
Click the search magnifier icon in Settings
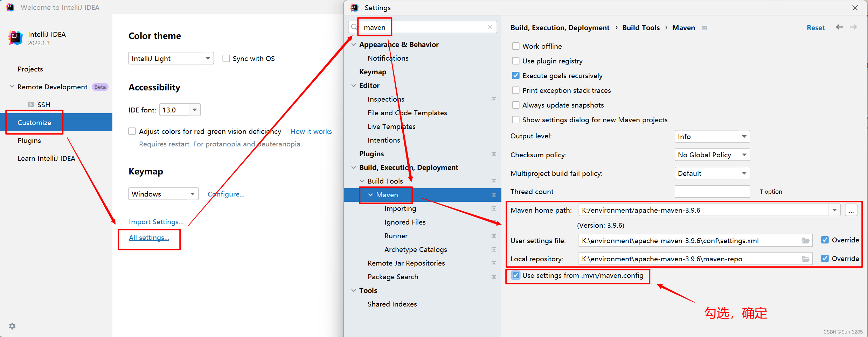(x=354, y=27)
